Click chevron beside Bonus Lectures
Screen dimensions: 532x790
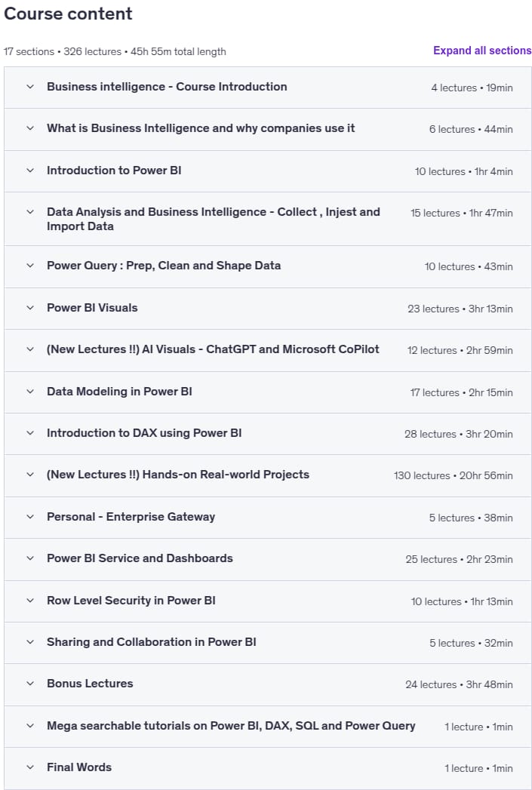30,684
